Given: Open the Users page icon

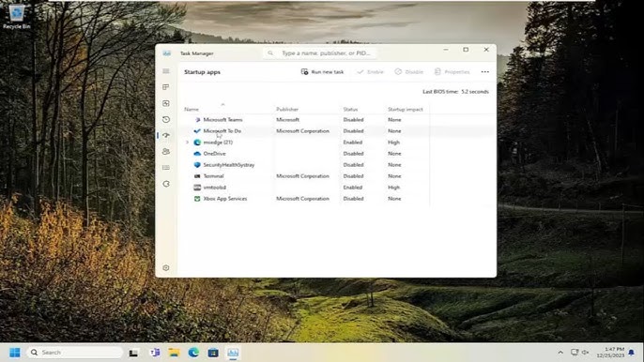Looking at the screenshot, I should [166, 151].
